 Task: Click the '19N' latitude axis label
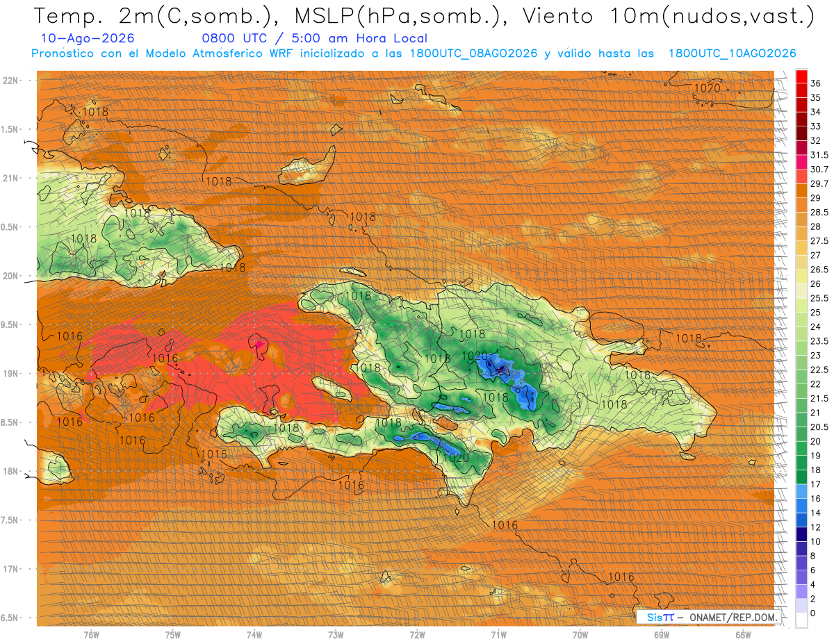tap(12, 374)
